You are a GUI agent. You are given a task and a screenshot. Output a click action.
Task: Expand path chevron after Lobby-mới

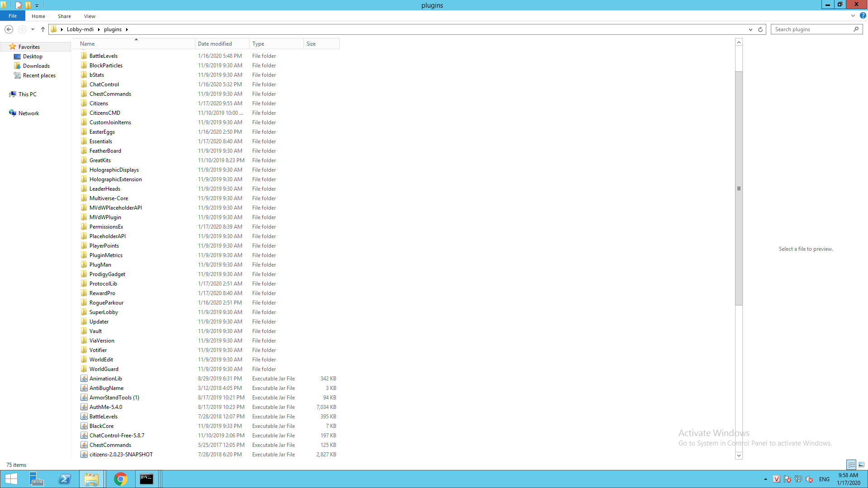click(x=99, y=29)
